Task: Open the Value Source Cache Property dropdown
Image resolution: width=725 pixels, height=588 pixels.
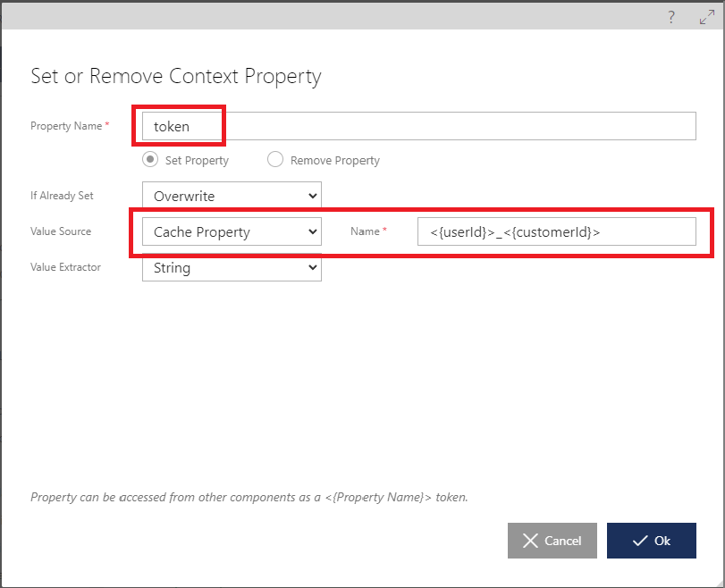Action: click(x=232, y=231)
